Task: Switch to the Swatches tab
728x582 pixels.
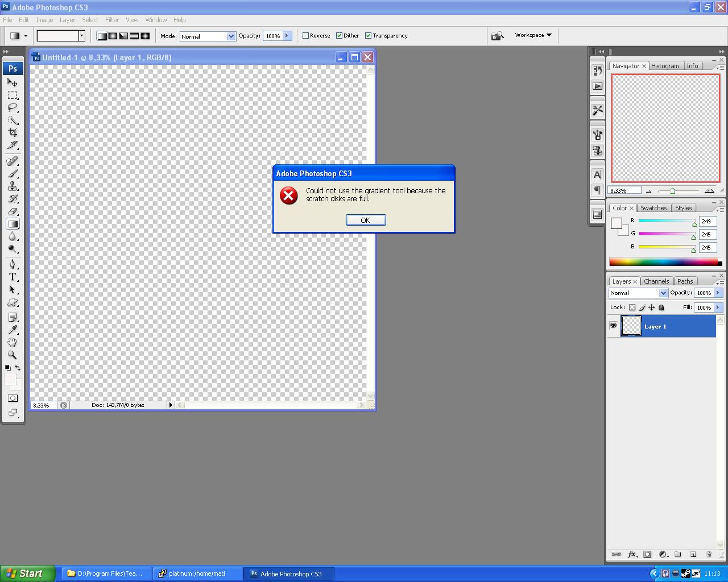Action: coord(653,208)
